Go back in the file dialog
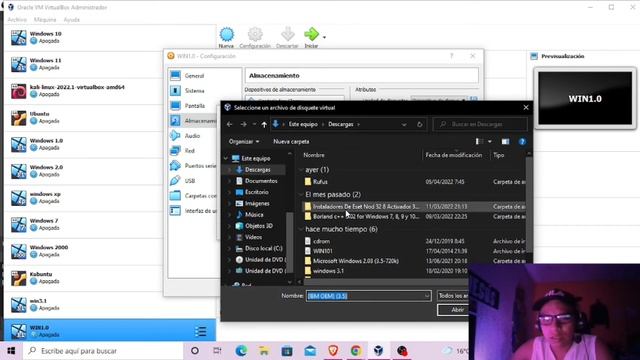 tap(229, 124)
